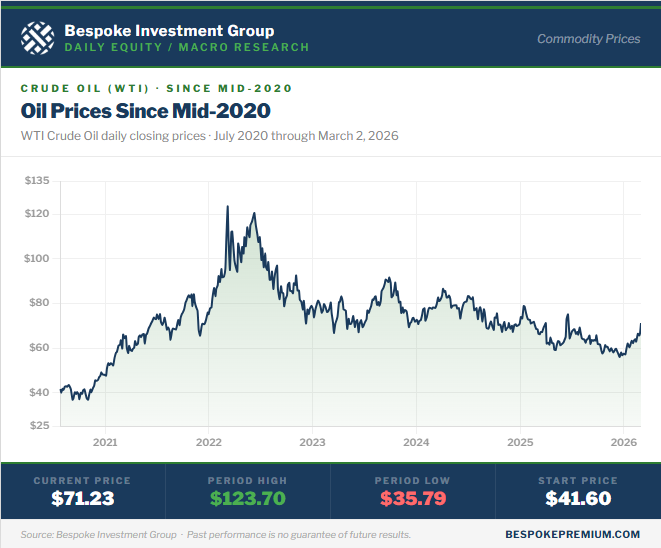Click the Period High $123.70 card

[247, 490]
